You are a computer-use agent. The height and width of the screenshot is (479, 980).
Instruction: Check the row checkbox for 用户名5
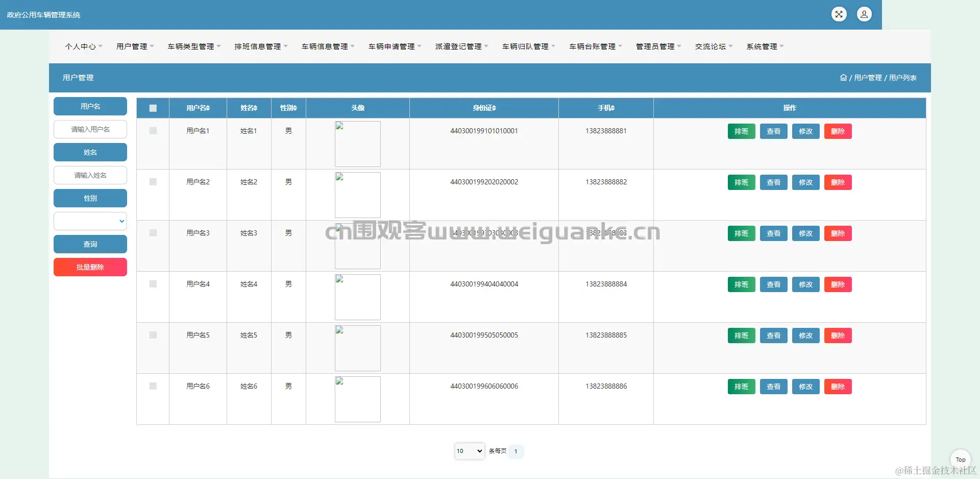[x=153, y=335]
